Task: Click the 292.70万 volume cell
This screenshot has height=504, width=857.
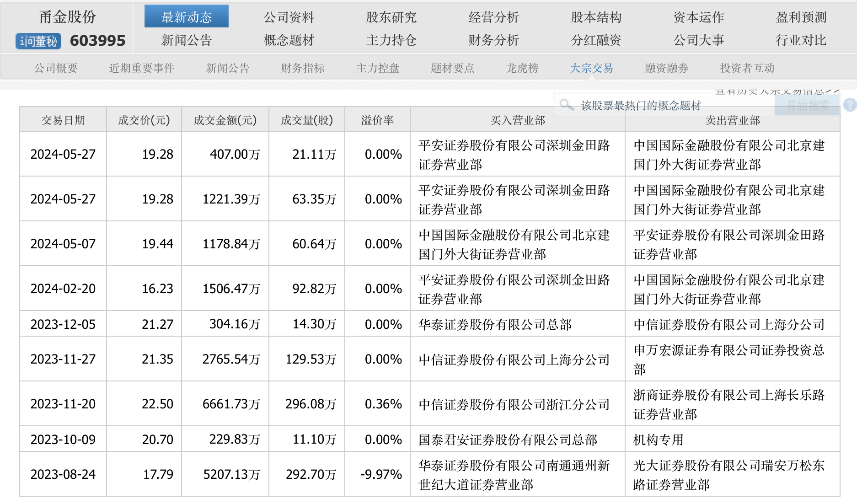Action: (307, 474)
